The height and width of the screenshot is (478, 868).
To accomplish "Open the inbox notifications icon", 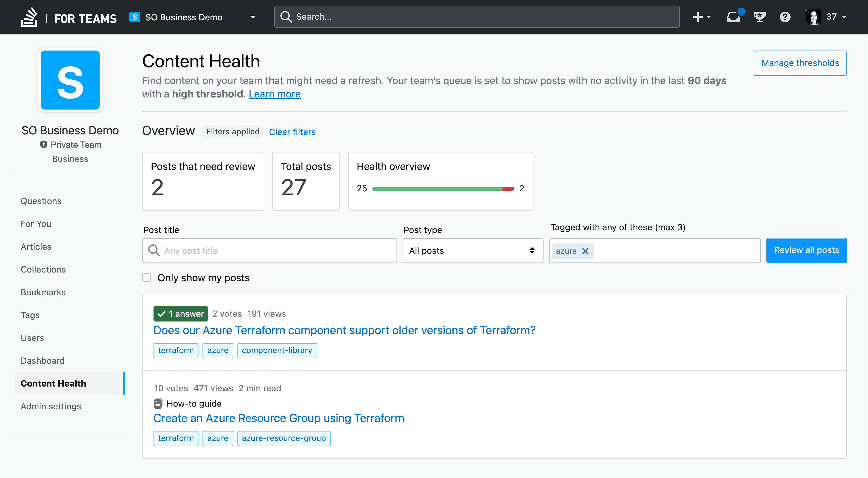I will coord(734,17).
